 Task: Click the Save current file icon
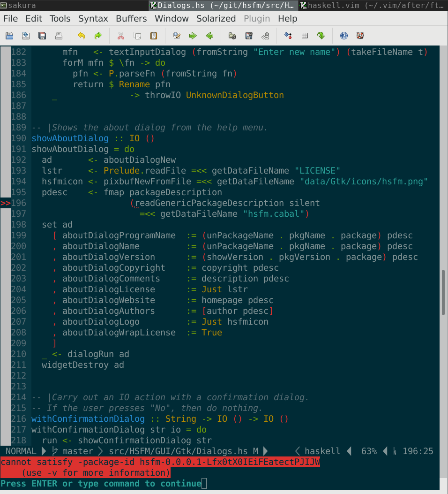click(26, 36)
